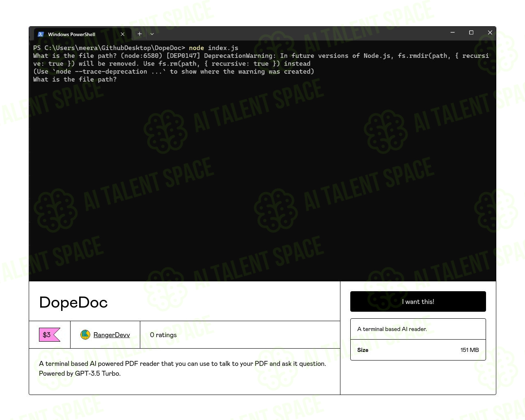Click the PowerShell icon in the tab
The height and width of the screenshot is (420, 525).
point(41,34)
